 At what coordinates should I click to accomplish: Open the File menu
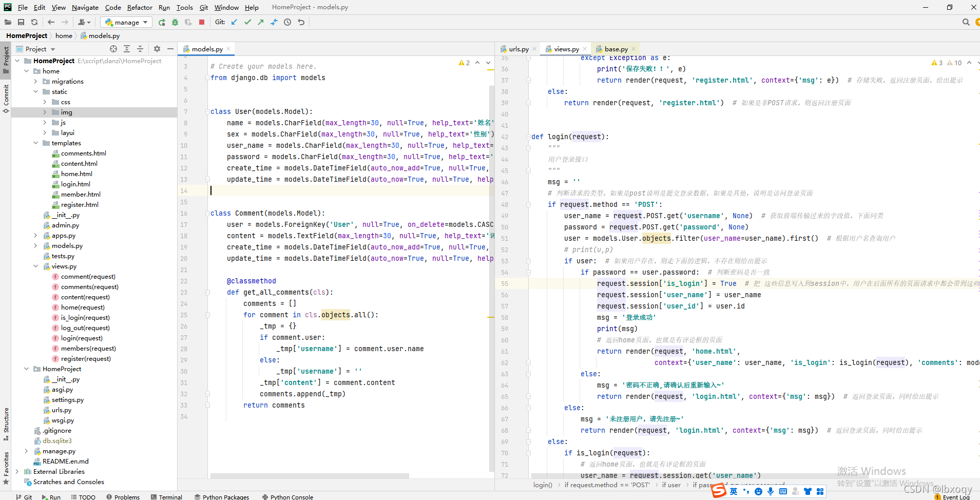pyautogui.click(x=23, y=7)
